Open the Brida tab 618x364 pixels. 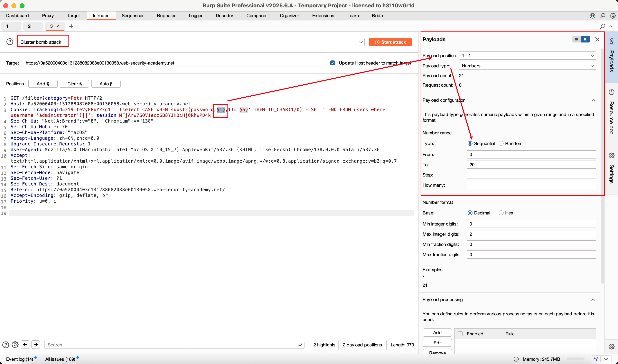click(x=377, y=16)
